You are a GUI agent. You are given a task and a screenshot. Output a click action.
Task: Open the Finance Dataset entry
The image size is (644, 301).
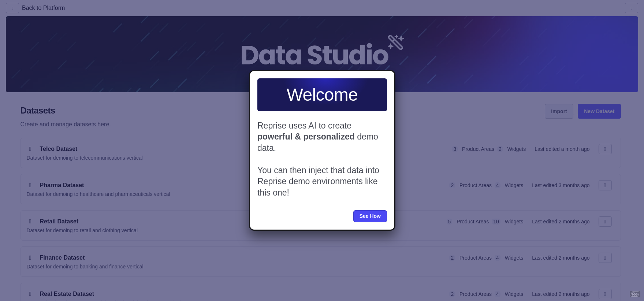click(62, 258)
